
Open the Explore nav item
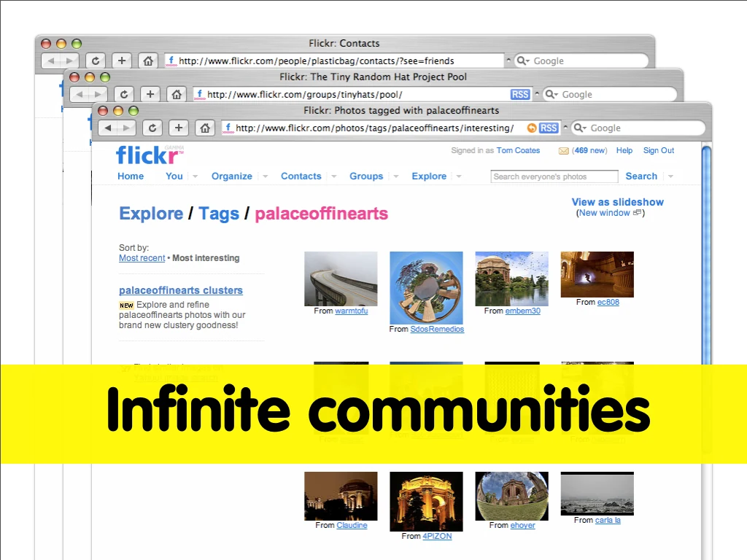[429, 176]
